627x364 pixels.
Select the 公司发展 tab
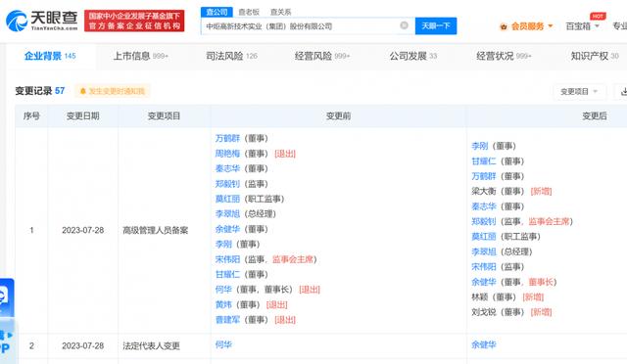pos(413,56)
